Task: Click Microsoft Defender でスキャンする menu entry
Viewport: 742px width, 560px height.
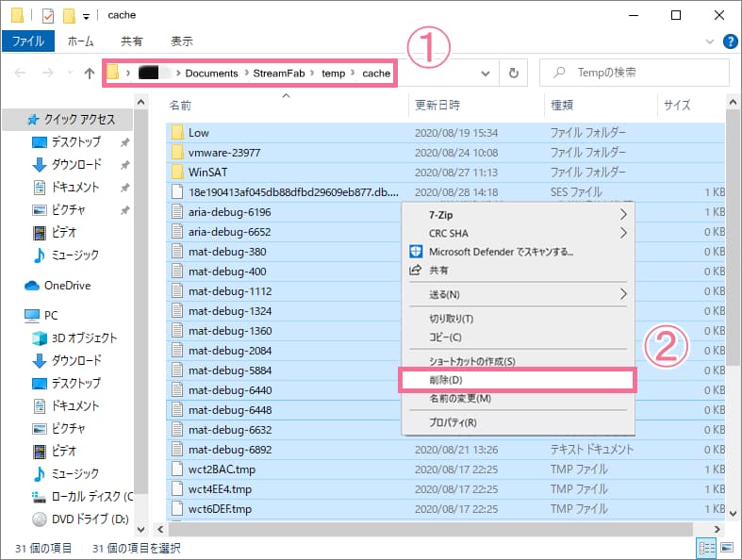Action: point(501,252)
